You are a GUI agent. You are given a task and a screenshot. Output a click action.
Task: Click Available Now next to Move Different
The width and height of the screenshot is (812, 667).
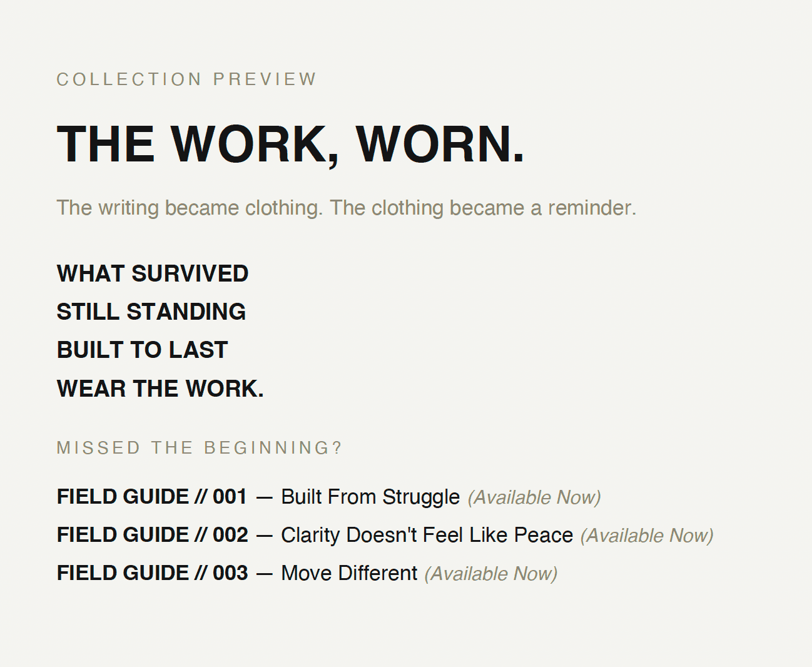click(x=491, y=574)
